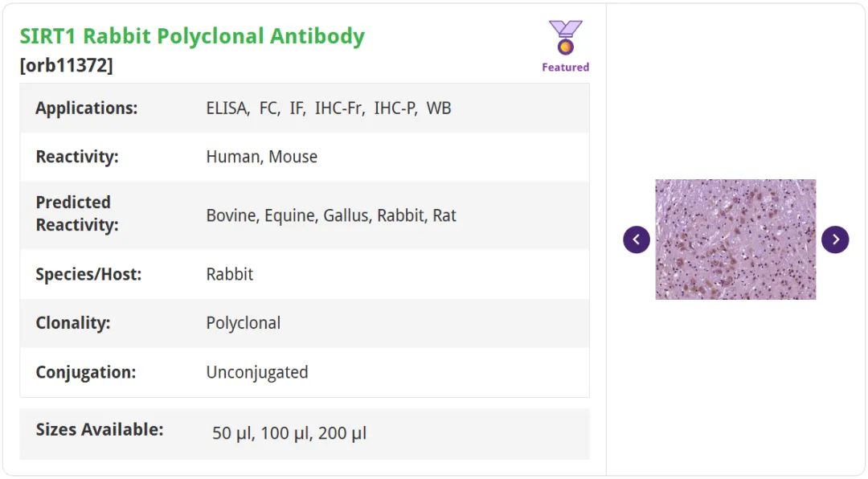Click the Species/Host Rabbit value
The width and height of the screenshot is (868, 479).
tap(230, 274)
